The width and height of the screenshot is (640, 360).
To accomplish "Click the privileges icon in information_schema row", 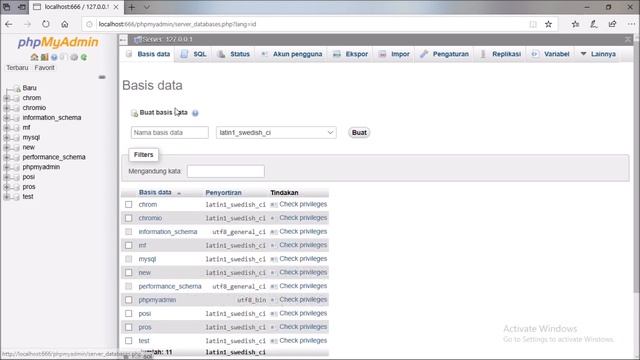I will (x=274, y=232).
